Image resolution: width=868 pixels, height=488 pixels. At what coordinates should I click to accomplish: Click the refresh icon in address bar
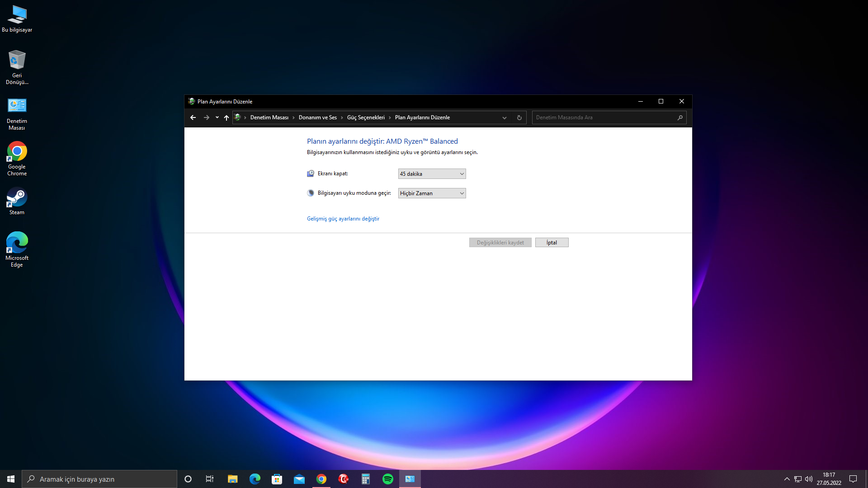click(x=519, y=117)
